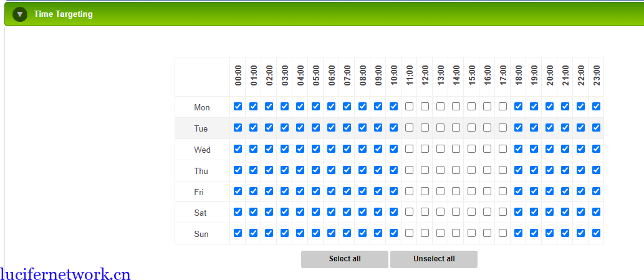Click the Time Targeting header title
Image resolution: width=644 pixels, height=280 pixels.
click(63, 14)
